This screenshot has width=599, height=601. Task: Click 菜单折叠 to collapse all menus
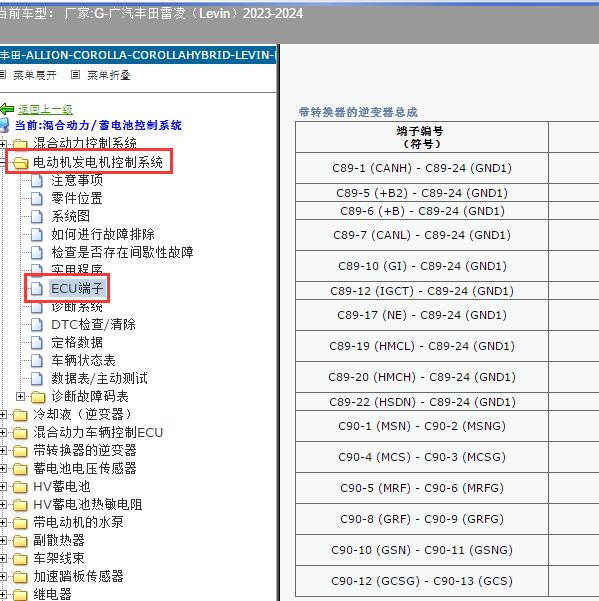tap(109, 75)
